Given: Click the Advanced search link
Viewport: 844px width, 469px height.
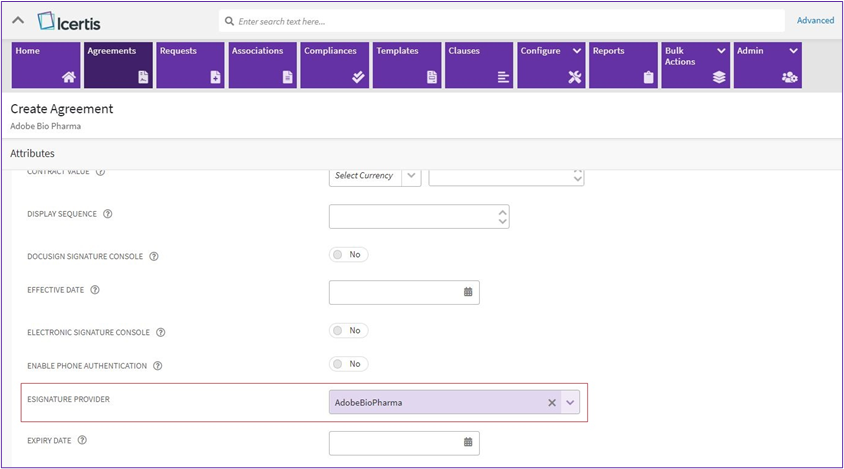Looking at the screenshot, I should (815, 20).
